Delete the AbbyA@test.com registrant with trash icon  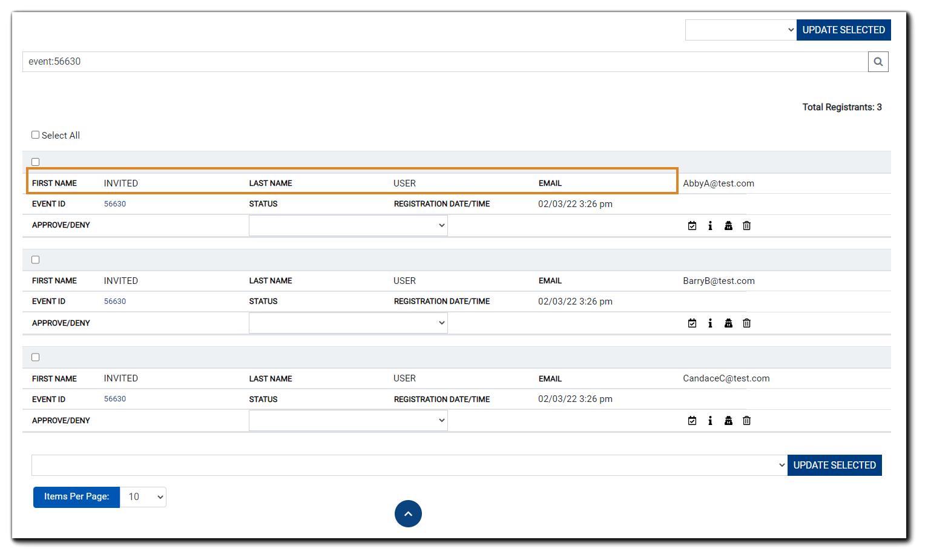point(746,226)
